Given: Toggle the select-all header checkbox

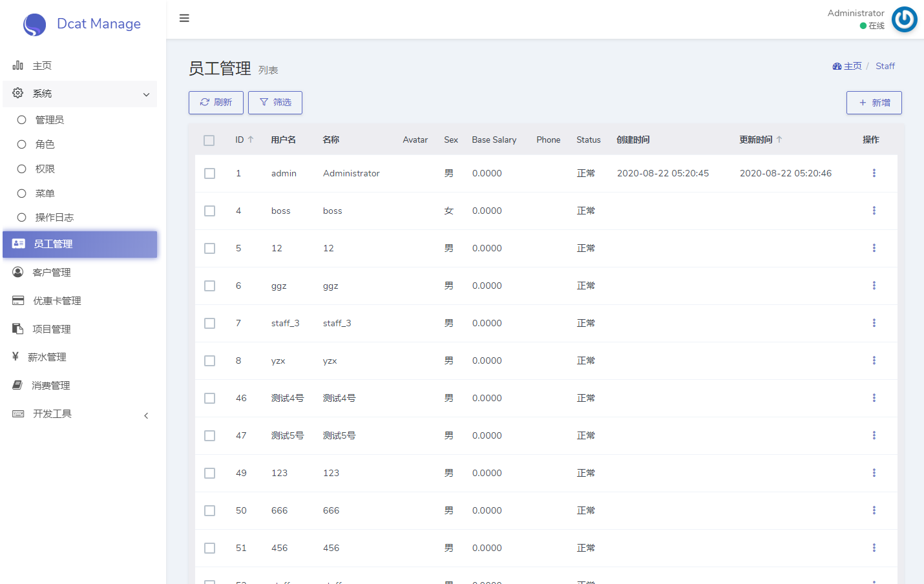Looking at the screenshot, I should (x=209, y=140).
